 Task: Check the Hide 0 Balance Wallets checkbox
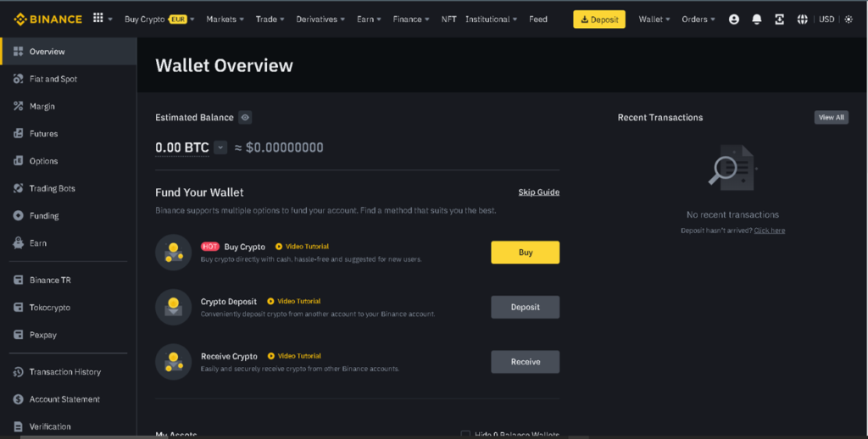click(x=465, y=435)
